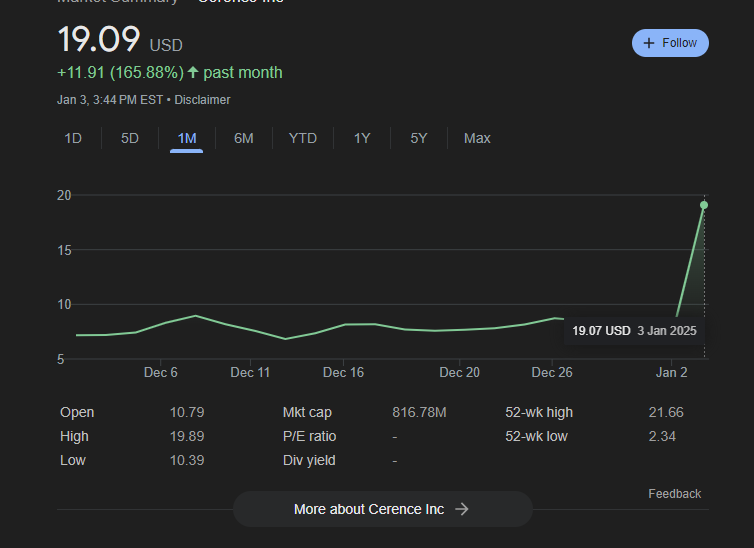The width and height of the screenshot is (754, 548).
Task: Click the Low value 10.39
Action: tap(187, 461)
